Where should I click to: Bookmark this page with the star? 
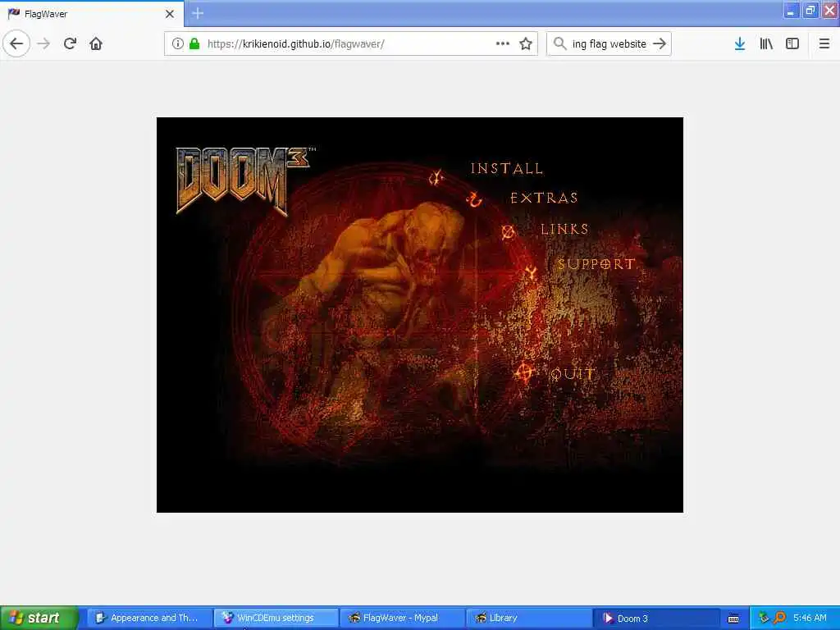526,43
